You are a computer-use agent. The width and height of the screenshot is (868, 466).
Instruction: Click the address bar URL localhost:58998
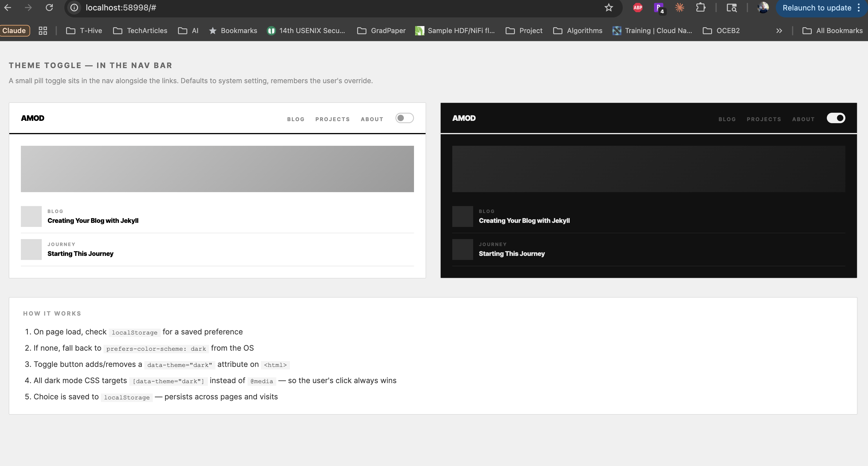pyautogui.click(x=121, y=8)
